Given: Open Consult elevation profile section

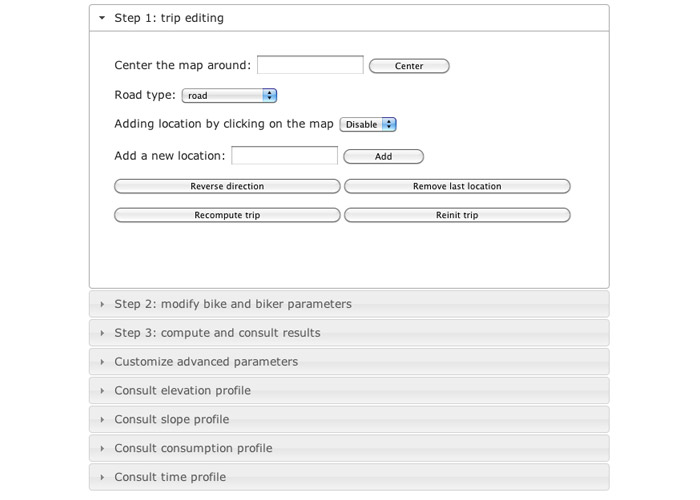Looking at the screenshot, I should [x=349, y=391].
